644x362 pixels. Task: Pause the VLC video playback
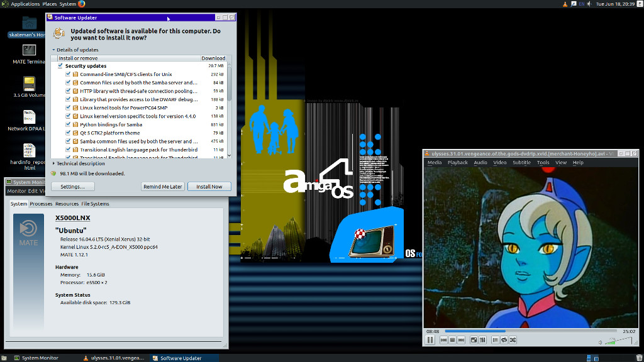(x=430, y=340)
